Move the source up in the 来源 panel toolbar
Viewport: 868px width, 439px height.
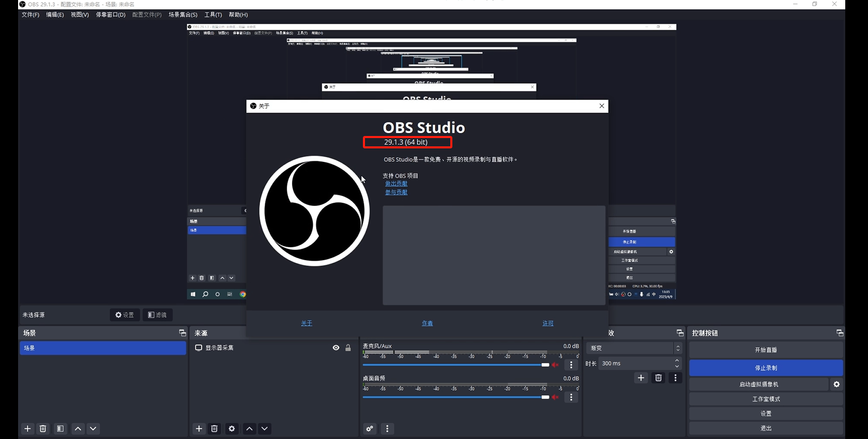click(249, 429)
